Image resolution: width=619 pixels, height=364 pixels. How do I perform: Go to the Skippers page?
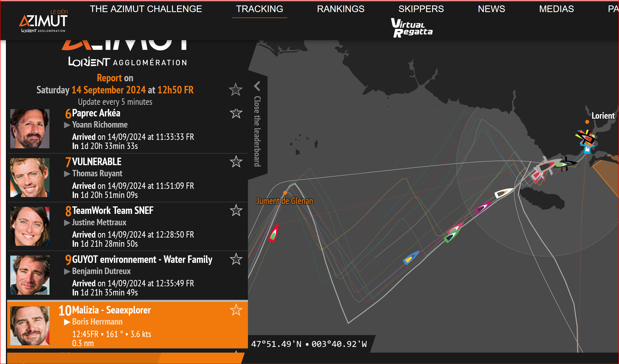pos(421,9)
